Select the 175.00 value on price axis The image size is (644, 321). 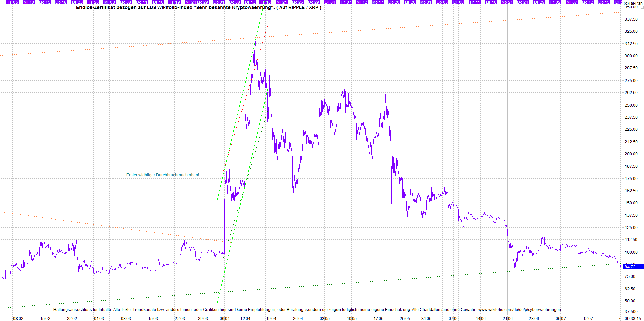coord(631,178)
